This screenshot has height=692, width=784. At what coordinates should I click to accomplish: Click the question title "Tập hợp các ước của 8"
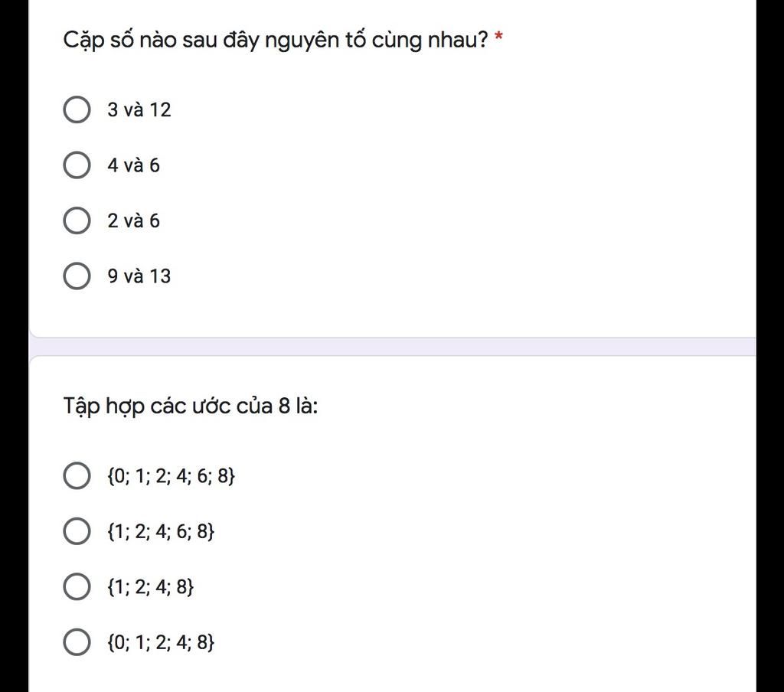pyautogui.click(x=190, y=406)
